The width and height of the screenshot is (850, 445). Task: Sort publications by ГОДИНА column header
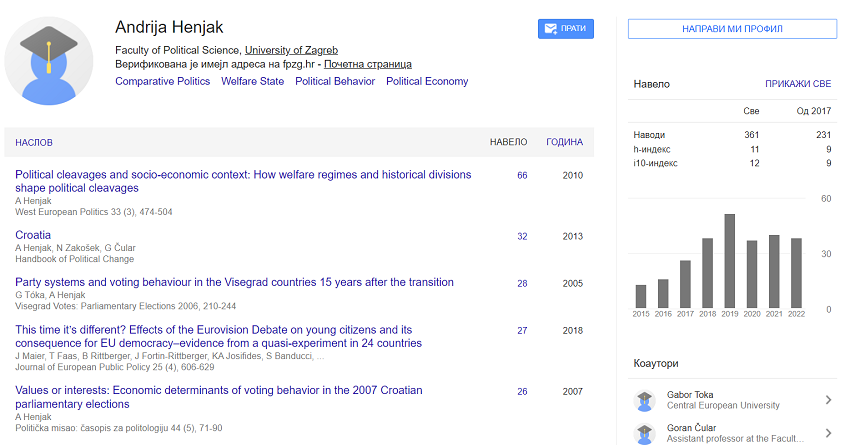click(x=564, y=143)
